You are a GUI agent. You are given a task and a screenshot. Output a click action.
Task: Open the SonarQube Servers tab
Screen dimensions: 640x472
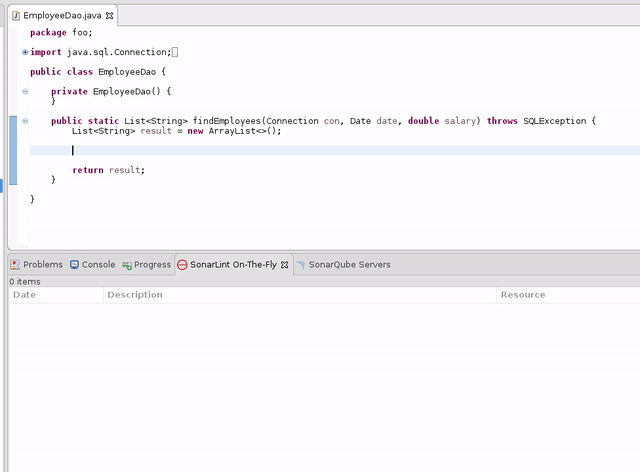point(343,265)
